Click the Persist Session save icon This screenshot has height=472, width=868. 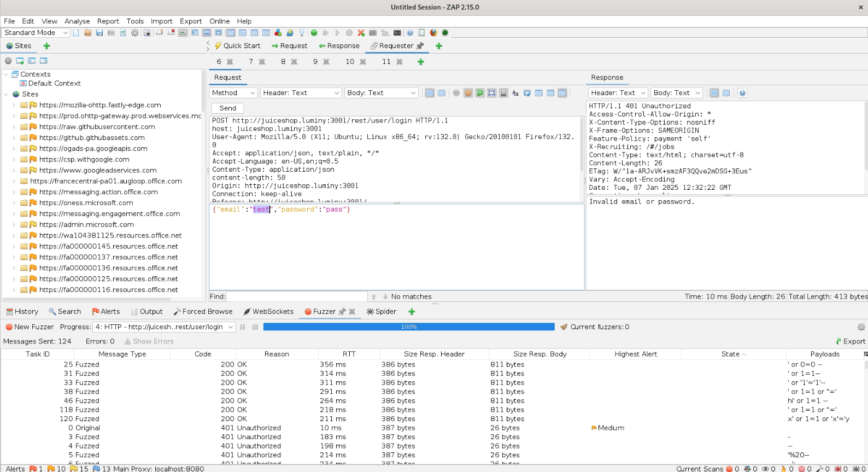pos(99,33)
